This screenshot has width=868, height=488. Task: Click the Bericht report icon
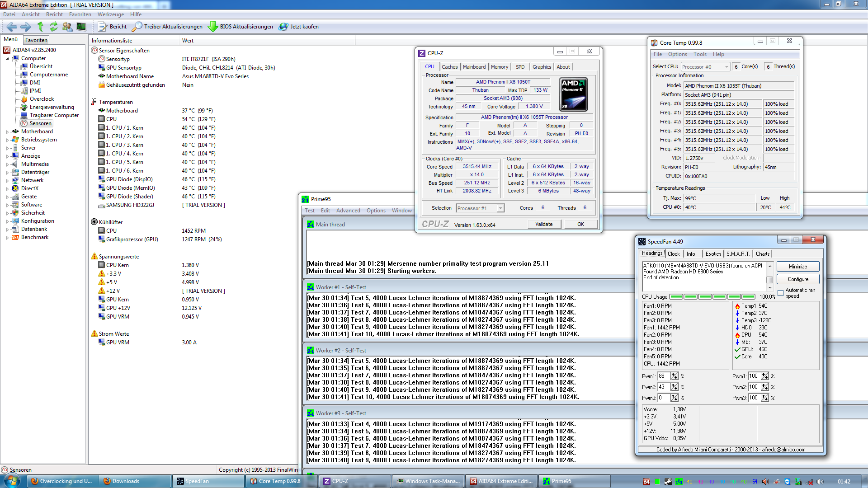tap(103, 27)
